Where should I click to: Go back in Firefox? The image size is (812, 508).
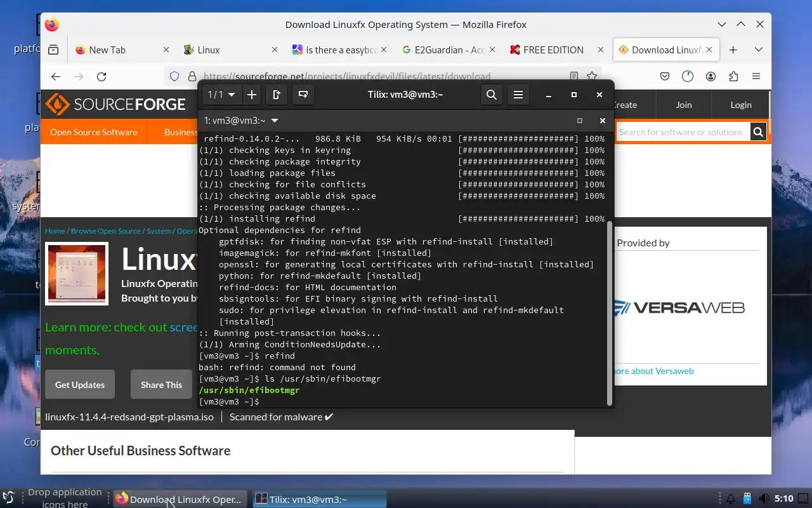[56, 76]
